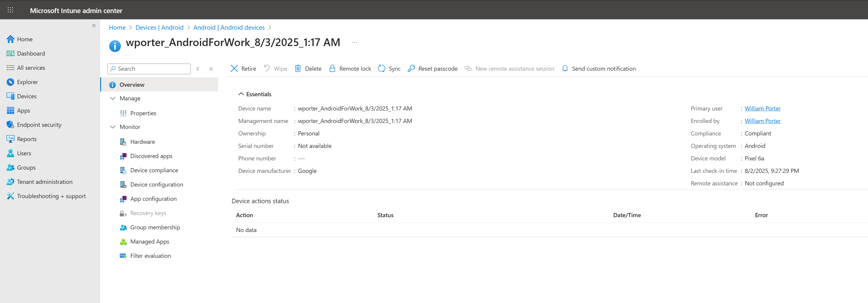
Task: Click the 'Personal' ownership value
Action: (309, 133)
